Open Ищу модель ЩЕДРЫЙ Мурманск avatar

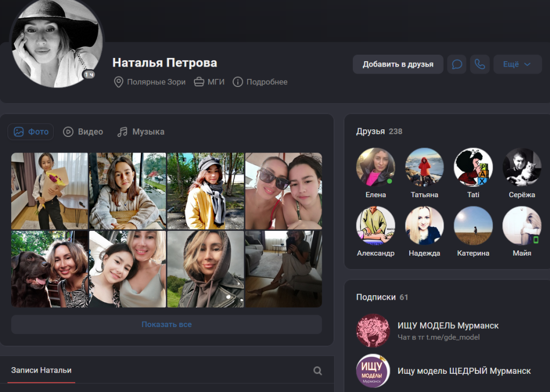[373, 371]
